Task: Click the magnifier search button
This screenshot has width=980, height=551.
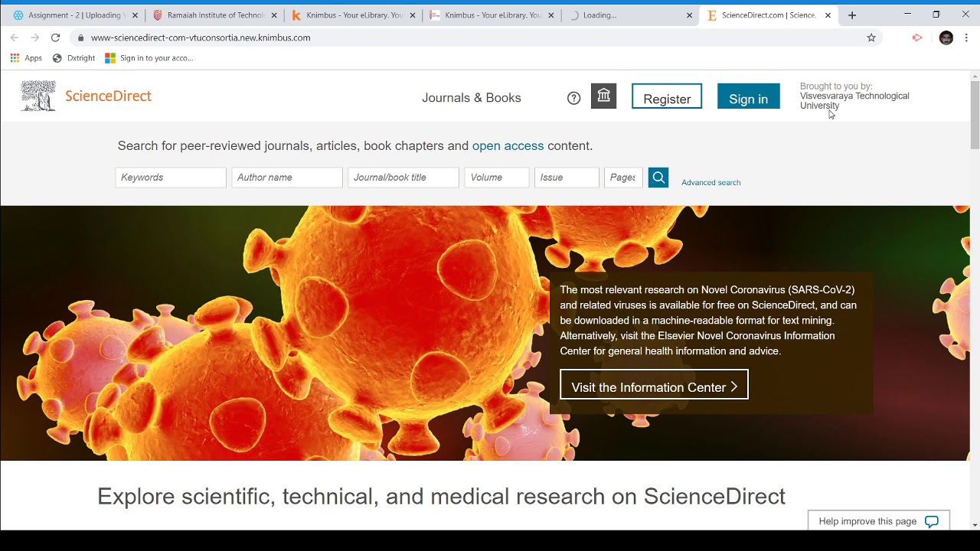Action: coord(658,178)
